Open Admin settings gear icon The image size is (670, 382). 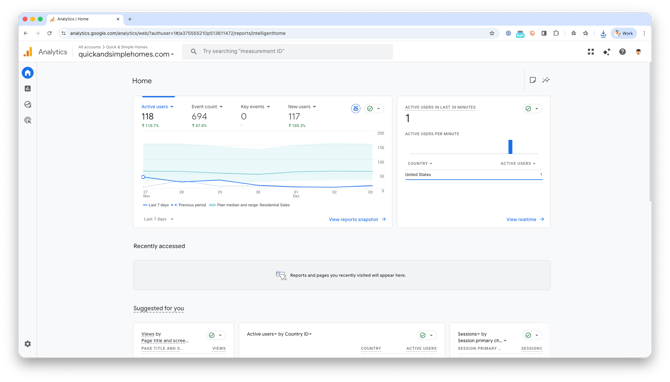pyautogui.click(x=28, y=344)
